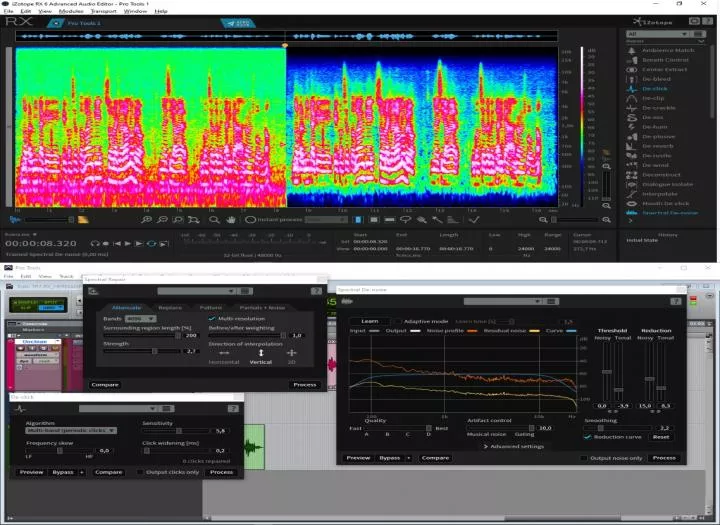Open the All module filter dropdown
The image size is (720, 525).
(658, 34)
